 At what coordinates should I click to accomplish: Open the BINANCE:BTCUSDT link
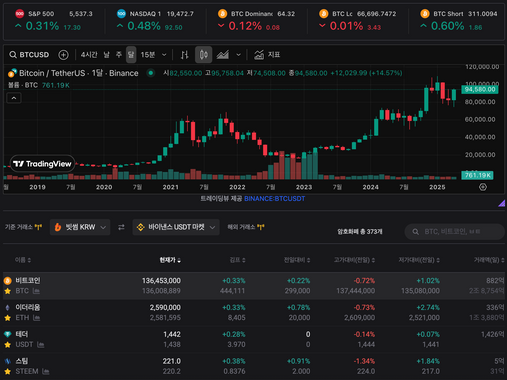[274, 199]
